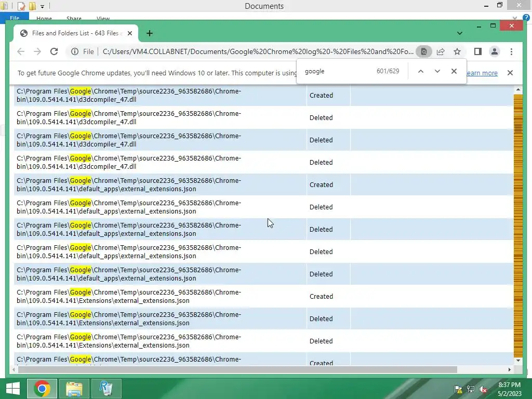This screenshot has height=399, width=532.
Task: Select the first d3dcompiler_47.dll Created row path
Action: [x=129, y=96]
